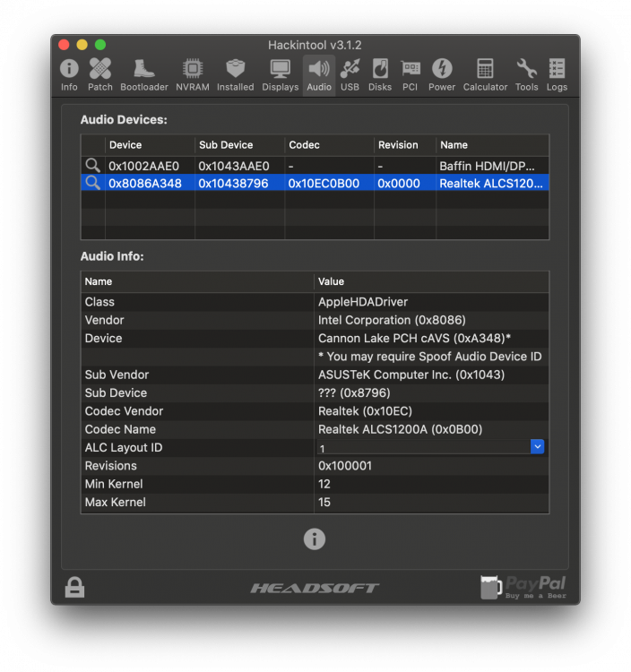
Task: Click the round info button below Audio Info
Action: pos(315,538)
